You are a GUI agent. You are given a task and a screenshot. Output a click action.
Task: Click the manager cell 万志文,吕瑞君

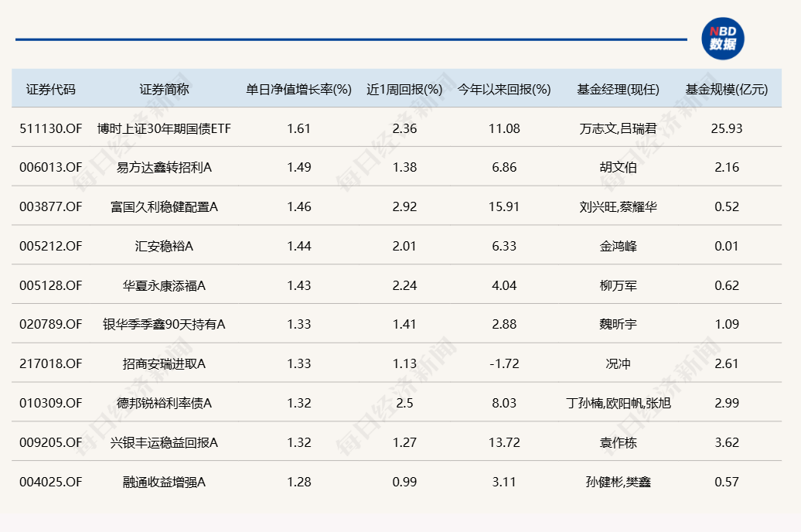618,128
